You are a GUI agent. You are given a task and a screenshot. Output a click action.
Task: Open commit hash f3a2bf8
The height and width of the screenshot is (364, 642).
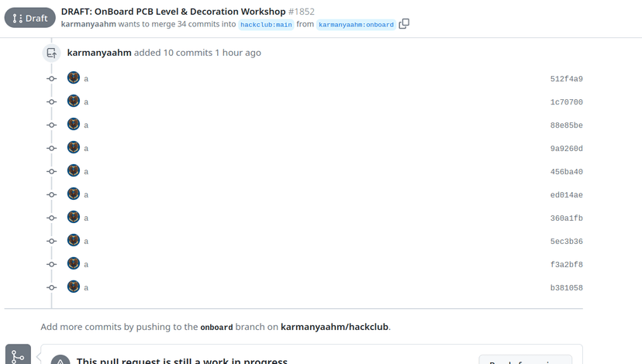[x=566, y=265]
